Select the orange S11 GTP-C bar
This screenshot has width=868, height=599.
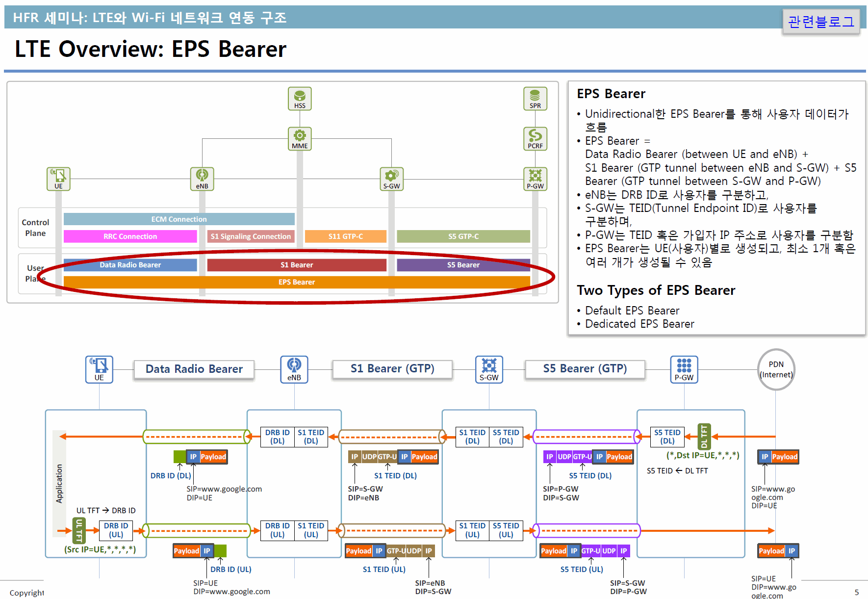tap(346, 236)
